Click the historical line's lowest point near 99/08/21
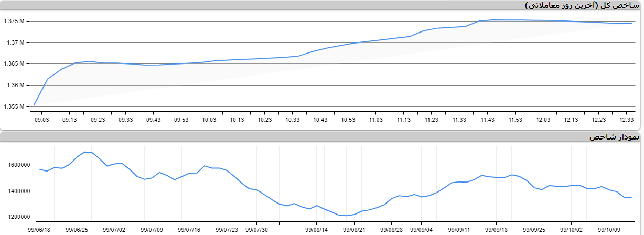Viewport: 644px width, 235px height. pos(347,216)
